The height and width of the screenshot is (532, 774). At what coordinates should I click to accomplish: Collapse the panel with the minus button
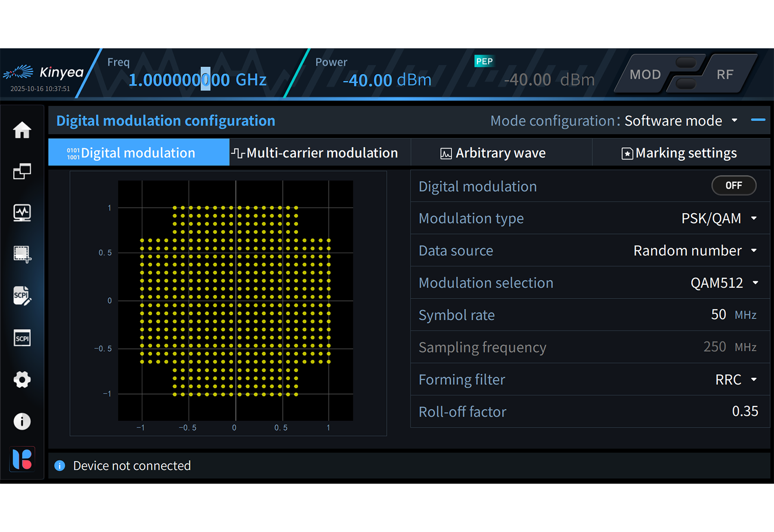[758, 120]
